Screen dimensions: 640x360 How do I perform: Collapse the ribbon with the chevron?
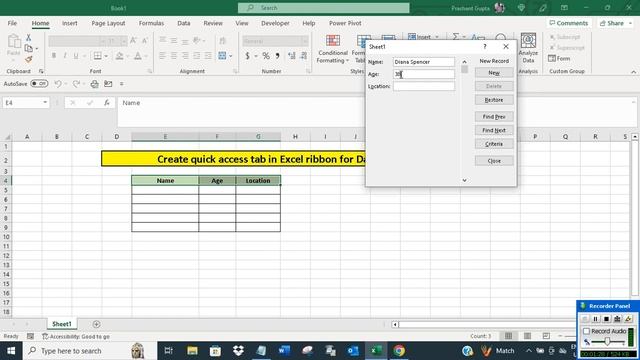[633, 72]
